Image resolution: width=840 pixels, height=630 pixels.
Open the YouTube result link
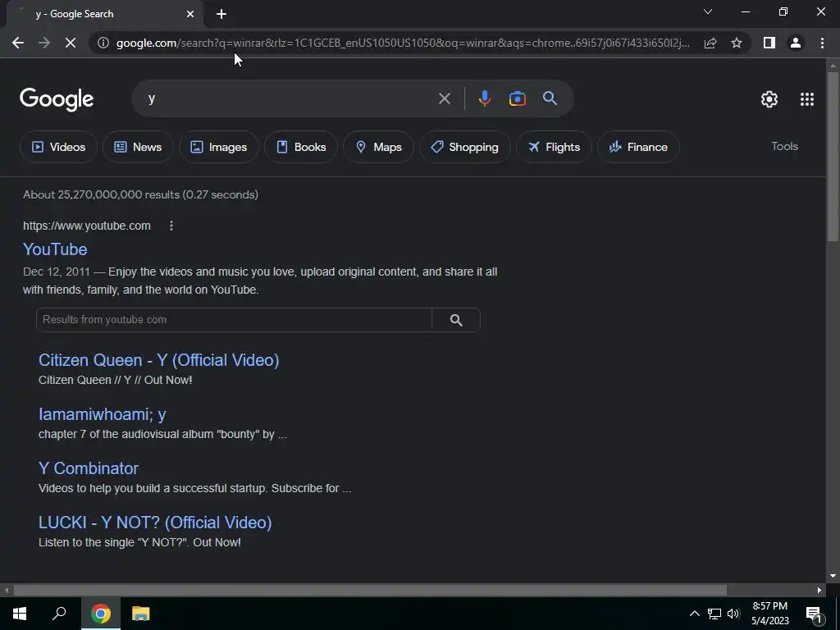point(55,249)
